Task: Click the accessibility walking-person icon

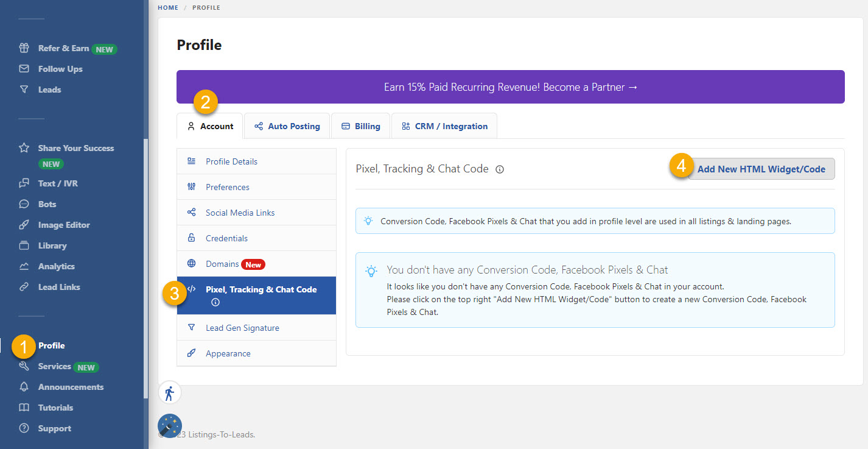Action: pos(169,393)
